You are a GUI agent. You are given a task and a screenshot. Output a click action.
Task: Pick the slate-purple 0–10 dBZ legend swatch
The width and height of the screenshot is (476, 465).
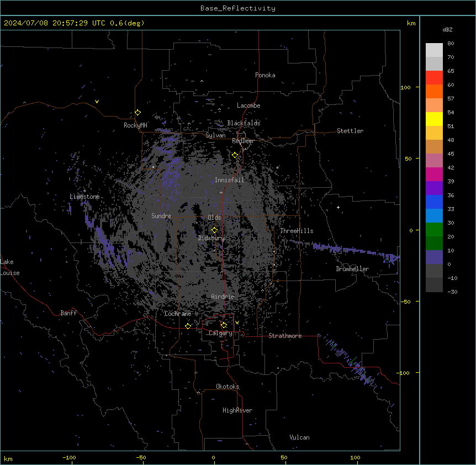point(434,257)
